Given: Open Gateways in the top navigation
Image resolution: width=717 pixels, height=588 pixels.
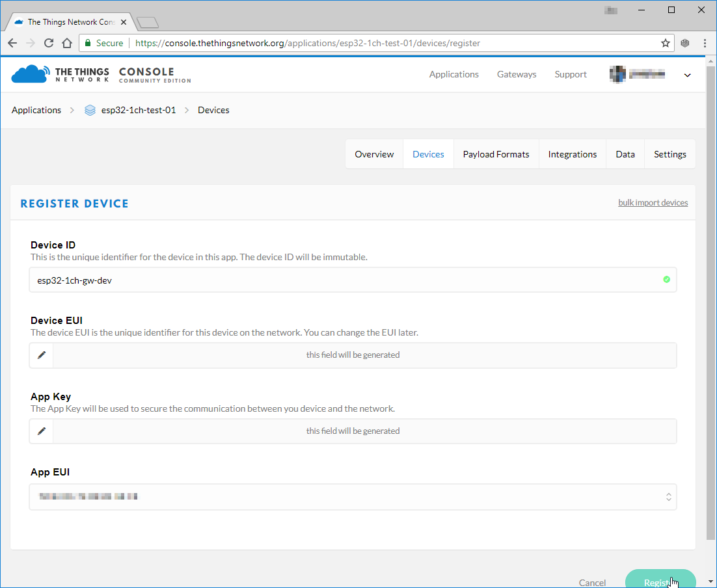Looking at the screenshot, I should click(x=517, y=74).
